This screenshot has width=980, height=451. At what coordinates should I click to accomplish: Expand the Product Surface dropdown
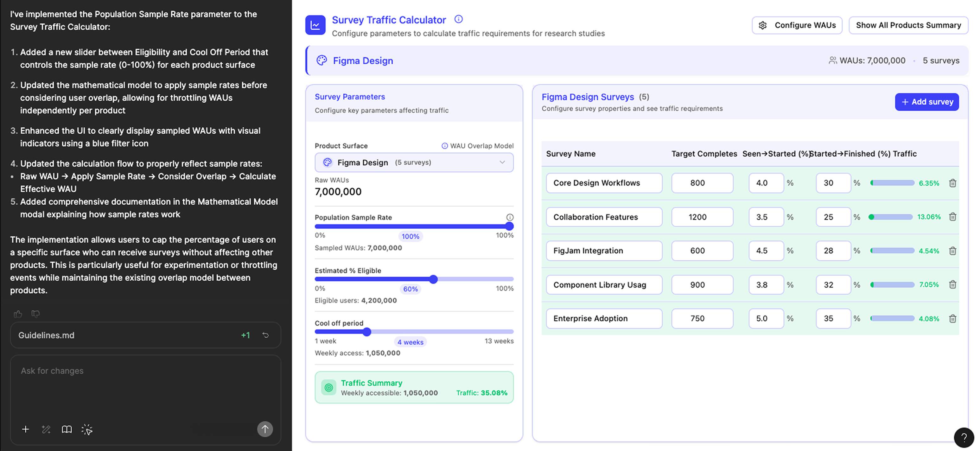pyautogui.click(x=414, y=162)
